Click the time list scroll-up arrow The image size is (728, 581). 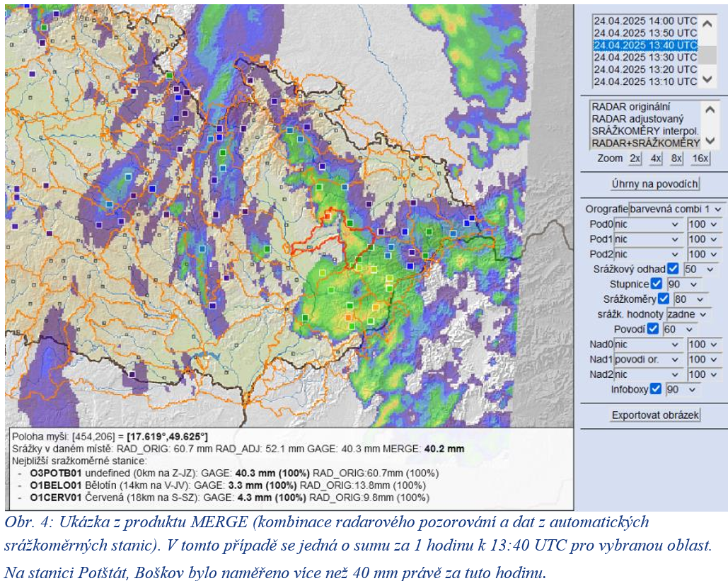point(707,23)
